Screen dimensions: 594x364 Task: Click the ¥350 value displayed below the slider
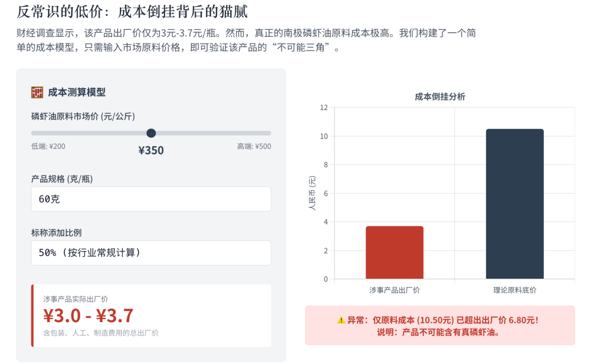coord(151,149)
